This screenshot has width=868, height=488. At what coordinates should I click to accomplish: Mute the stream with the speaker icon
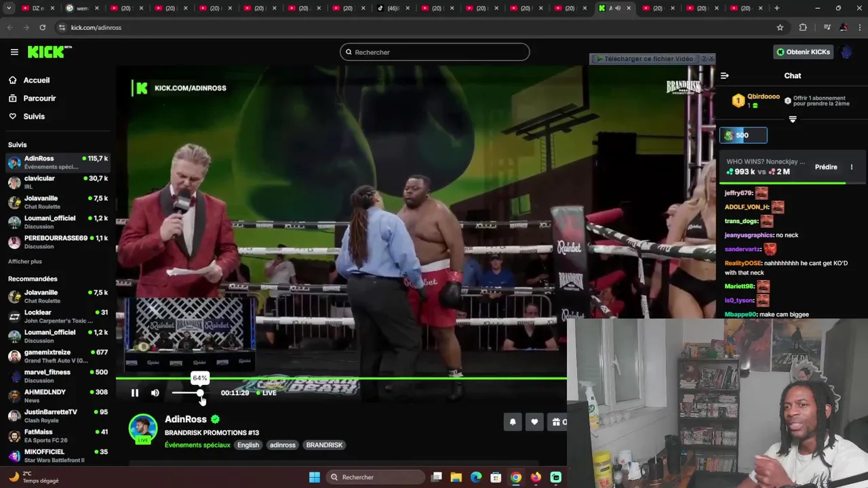(x=155, y=393)
